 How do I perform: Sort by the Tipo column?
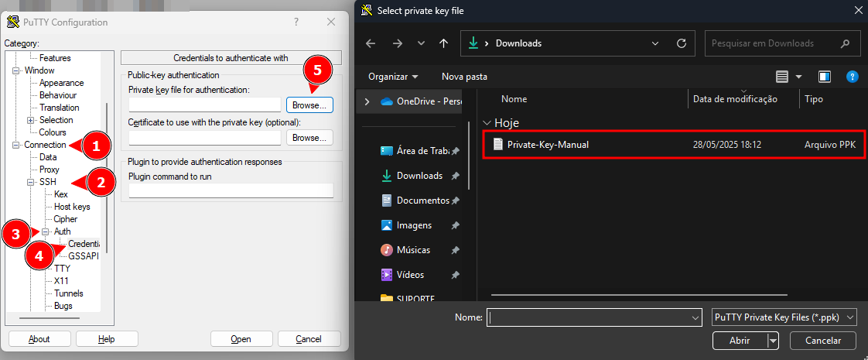pos(814,99)
